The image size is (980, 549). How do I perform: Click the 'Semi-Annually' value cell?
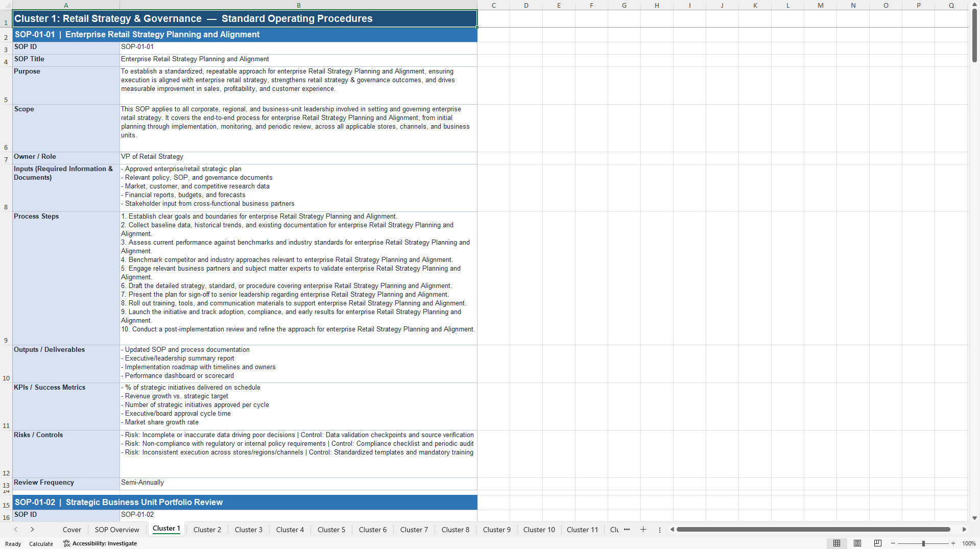(298, 484)
